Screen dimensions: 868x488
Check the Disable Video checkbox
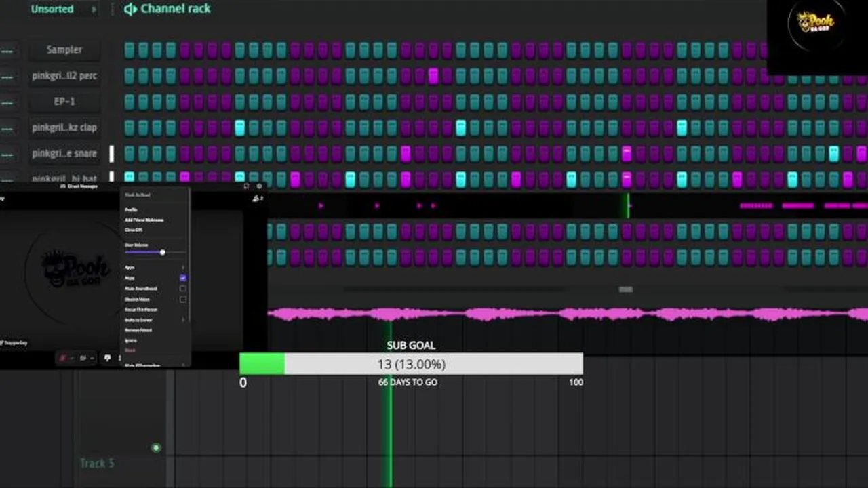coord(182,299)
